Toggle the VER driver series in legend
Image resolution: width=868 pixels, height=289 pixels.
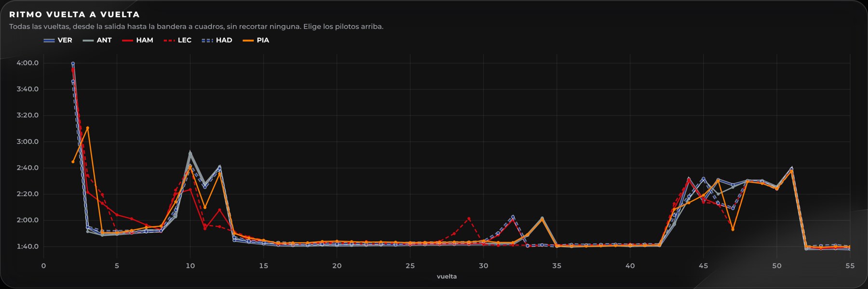[58, 40]
